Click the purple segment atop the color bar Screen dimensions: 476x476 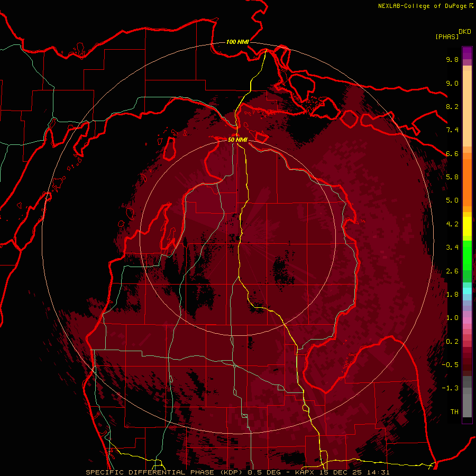point(467,53)
